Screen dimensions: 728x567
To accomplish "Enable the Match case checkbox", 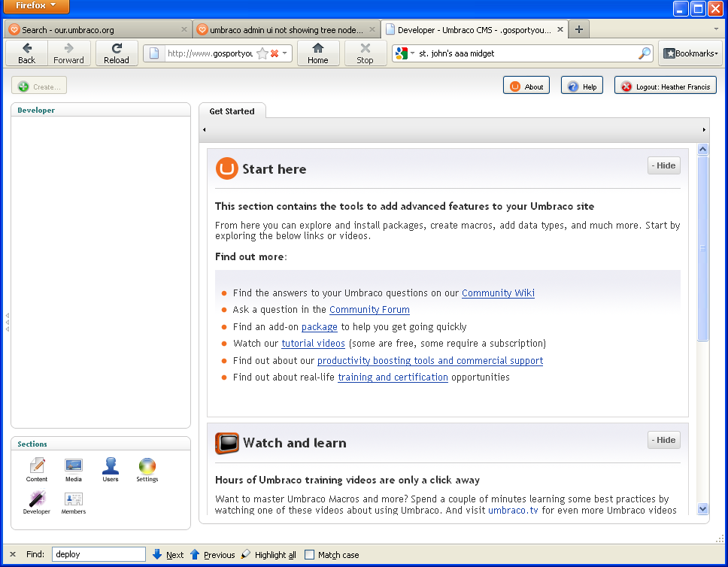I will (310, 555).
